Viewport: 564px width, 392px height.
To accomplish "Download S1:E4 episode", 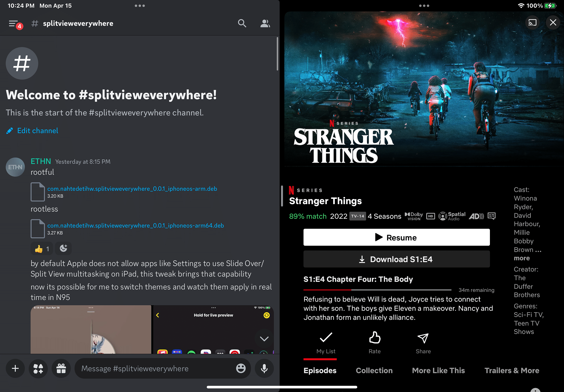I will (x=396, y=259).
